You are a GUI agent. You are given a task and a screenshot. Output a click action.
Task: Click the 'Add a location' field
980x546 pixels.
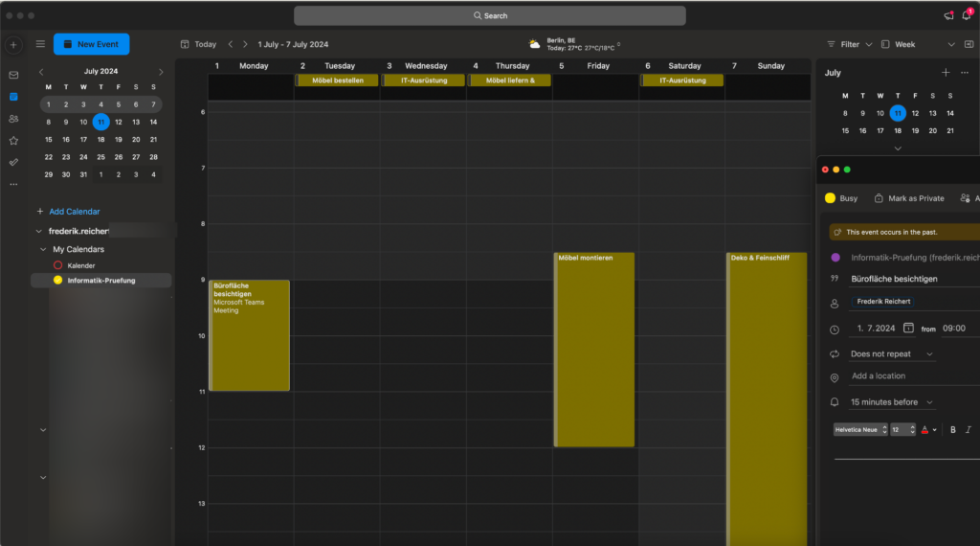[900, 376]
